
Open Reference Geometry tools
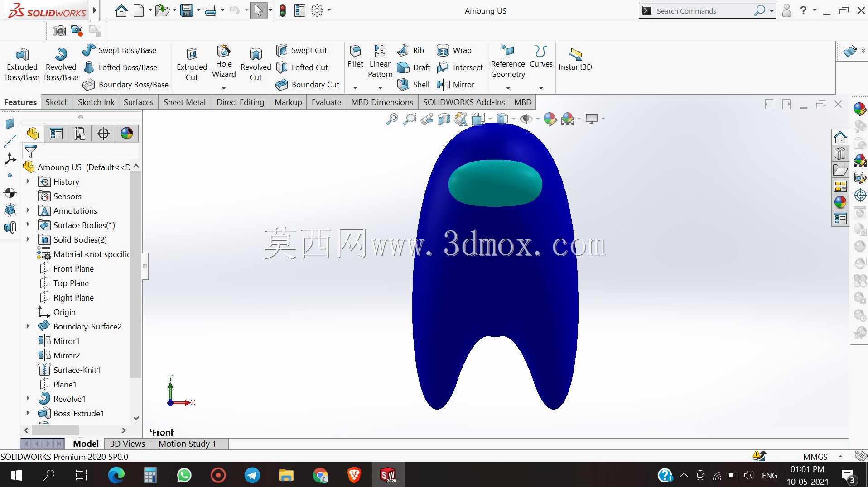coord(508,62)
